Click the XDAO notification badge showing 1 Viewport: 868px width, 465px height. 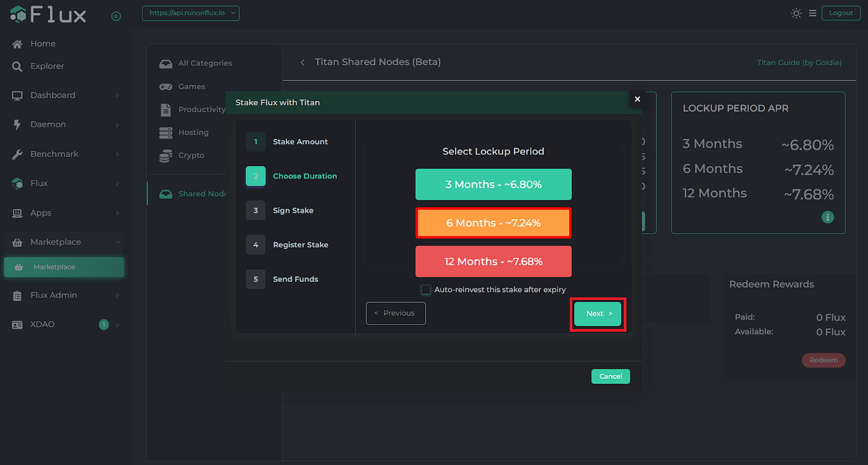click(x=104, y=324)
